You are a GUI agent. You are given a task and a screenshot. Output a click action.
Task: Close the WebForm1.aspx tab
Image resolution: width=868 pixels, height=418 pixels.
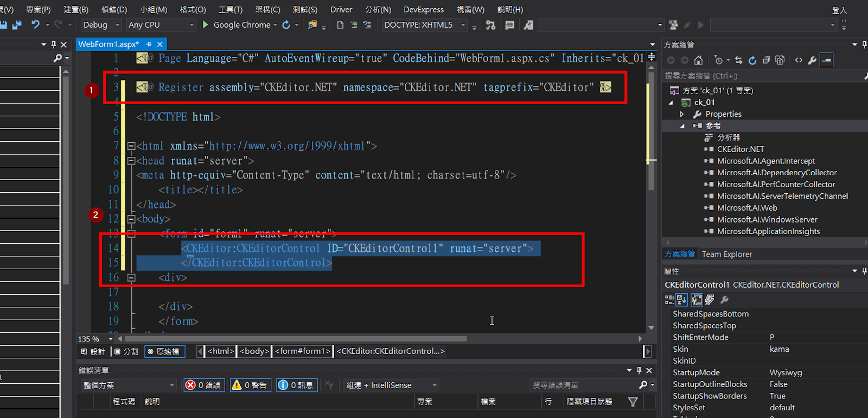coord(159,45)
